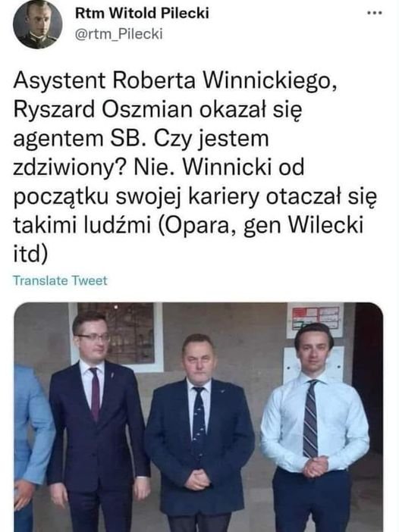Select the middle man in the navy blazer
The image size is (399, 532).
(x=199, y=431)
